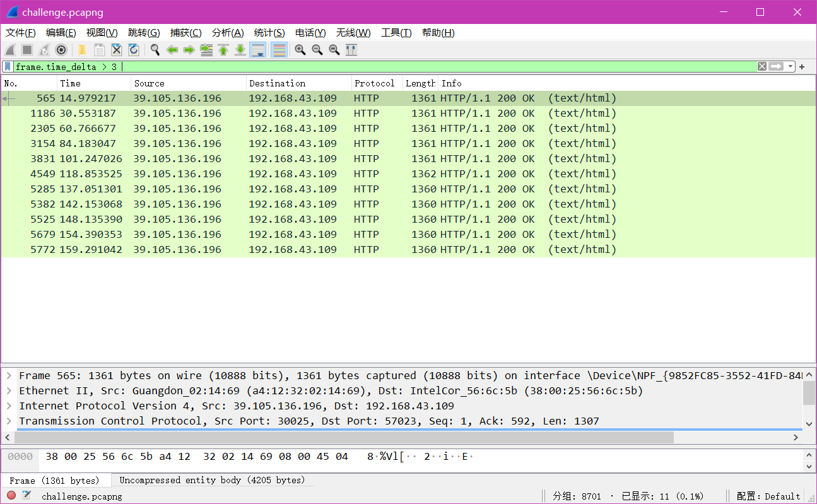Jump to the last packet icon
The width and height of the screenshot is (817, 504).
[x=240, y=50]
